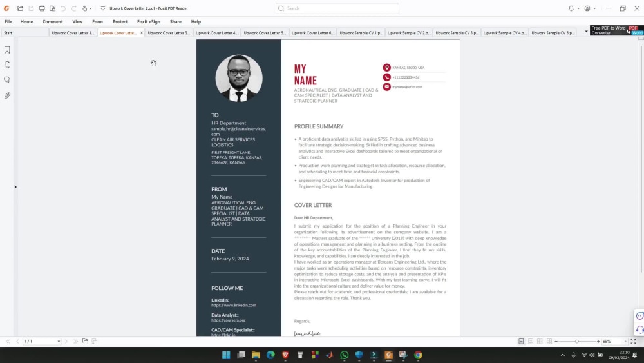This screenshot has width=644, height=363.
Task: Switch to Upwork Cover Letter 4 tab
Action: (x=217, y=32)
